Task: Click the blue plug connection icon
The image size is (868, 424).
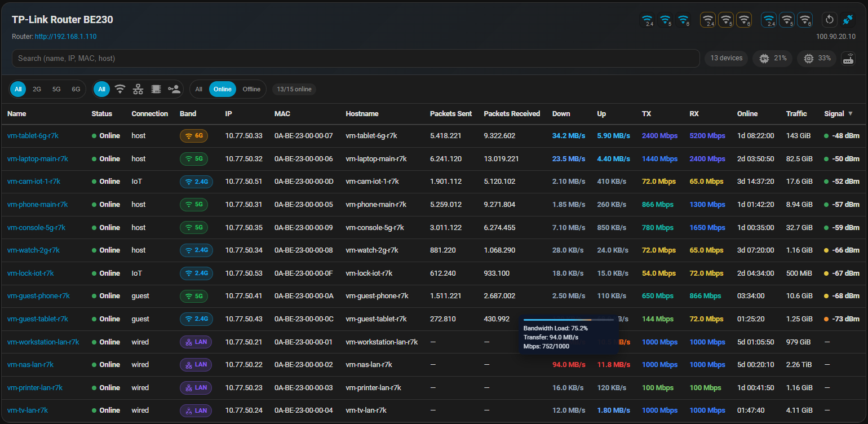Action: coord(848,20)
